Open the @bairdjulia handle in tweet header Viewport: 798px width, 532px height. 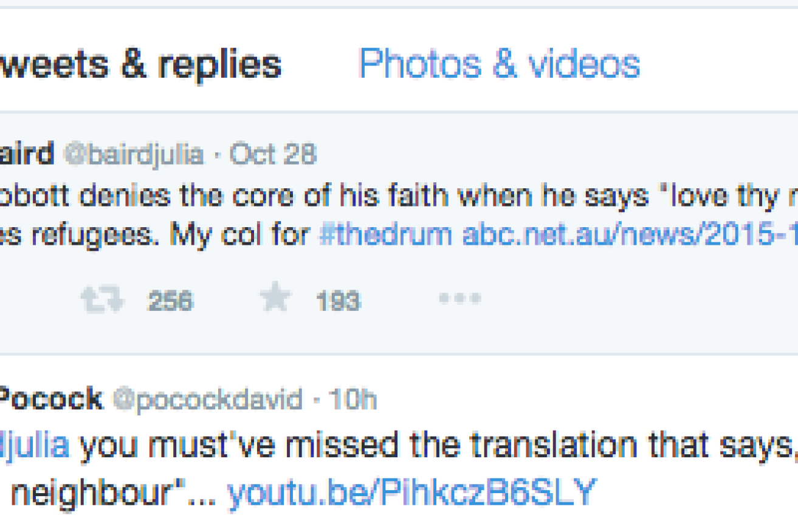134,155
